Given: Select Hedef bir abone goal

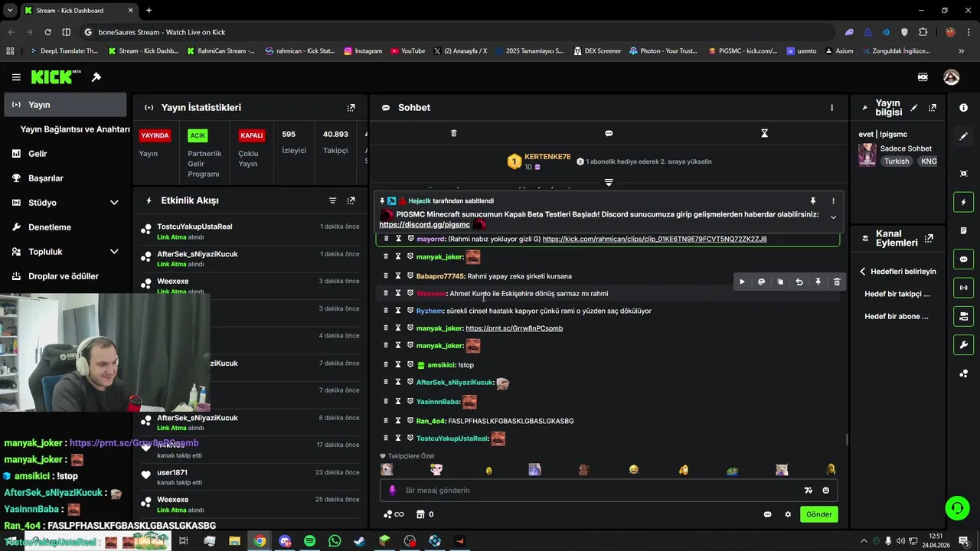Looking at the screenshot, I should pyautogui.click(x=897, y=316).
